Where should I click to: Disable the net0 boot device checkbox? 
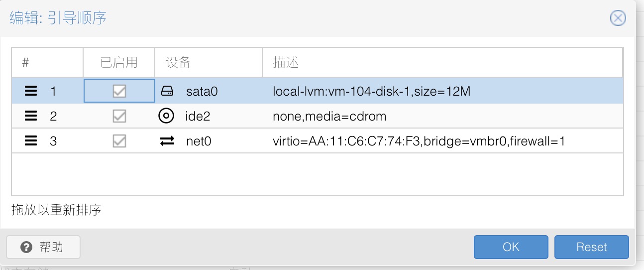coord(119,141)
